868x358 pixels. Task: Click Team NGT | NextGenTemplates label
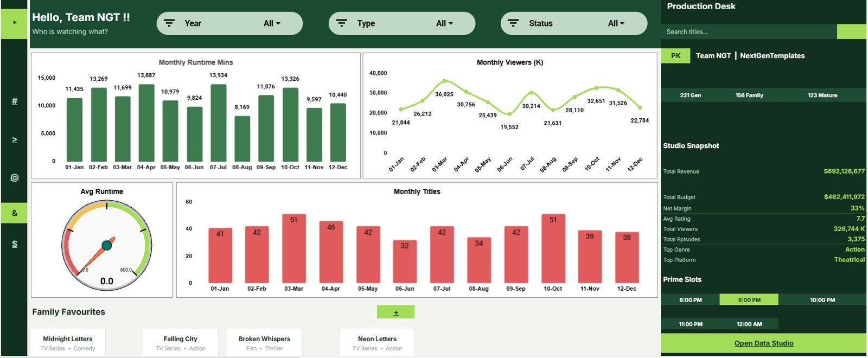point(750,55)
